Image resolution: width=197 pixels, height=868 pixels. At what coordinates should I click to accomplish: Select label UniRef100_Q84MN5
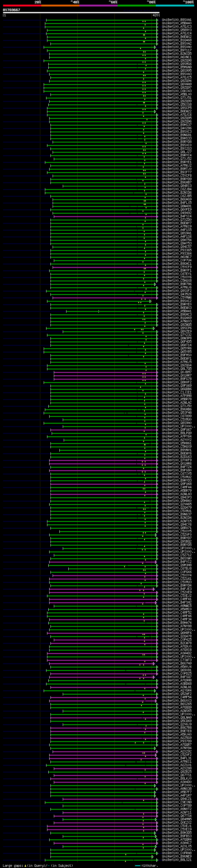pos(176,819)
